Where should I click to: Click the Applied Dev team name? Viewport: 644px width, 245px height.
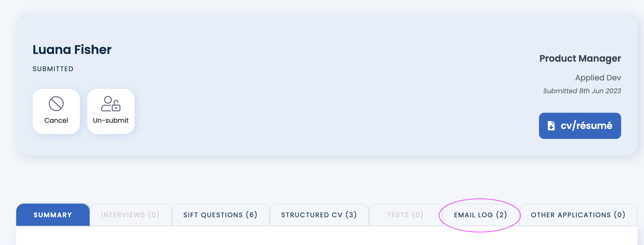598,78
